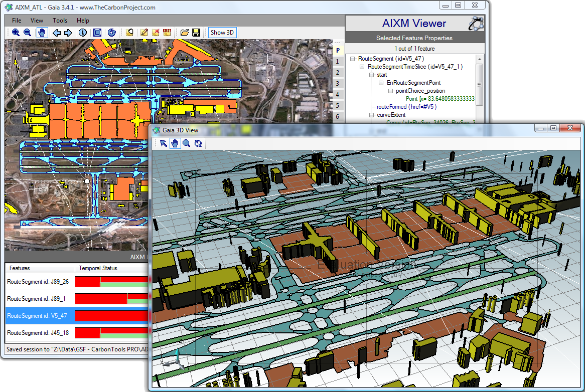
Task: Open the File menu
Action: pos(17,21)
